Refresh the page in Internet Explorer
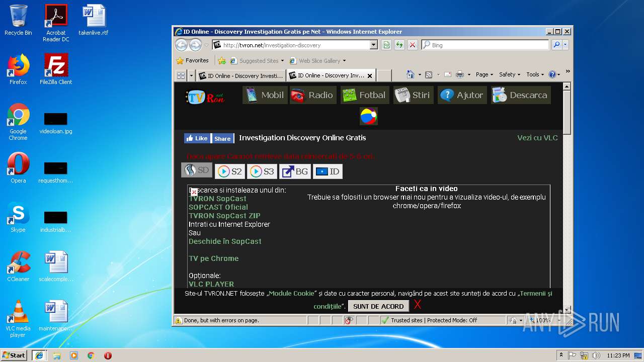The height and width of the screenshot is (362, 644). click(x=399, y=45)
